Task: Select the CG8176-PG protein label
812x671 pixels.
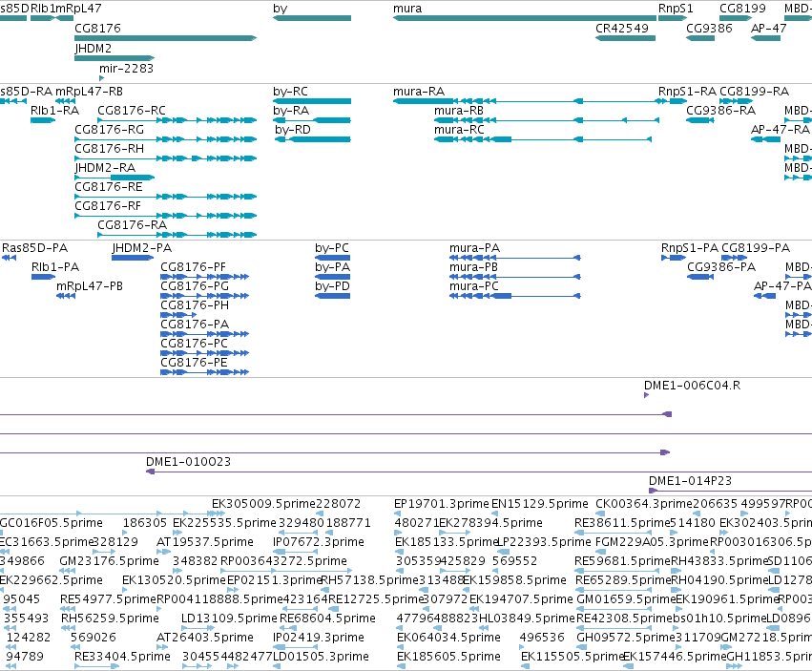Action: pos(195,286)
